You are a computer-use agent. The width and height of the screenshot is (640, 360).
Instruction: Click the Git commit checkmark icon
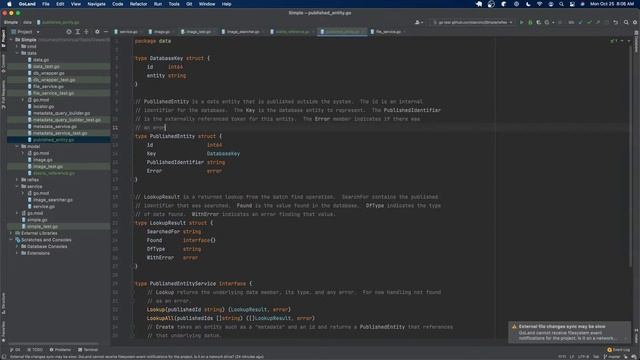tap(589, 22)
